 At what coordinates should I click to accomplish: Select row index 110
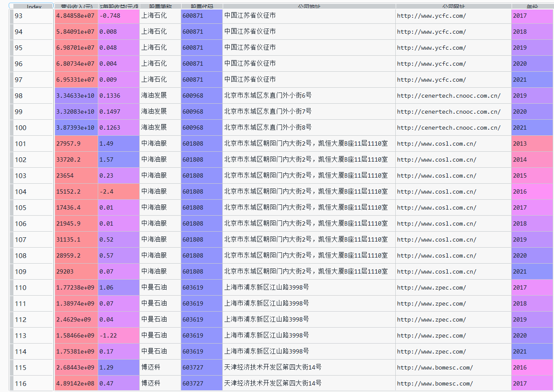pyautogui.click(x=32, y=287)
